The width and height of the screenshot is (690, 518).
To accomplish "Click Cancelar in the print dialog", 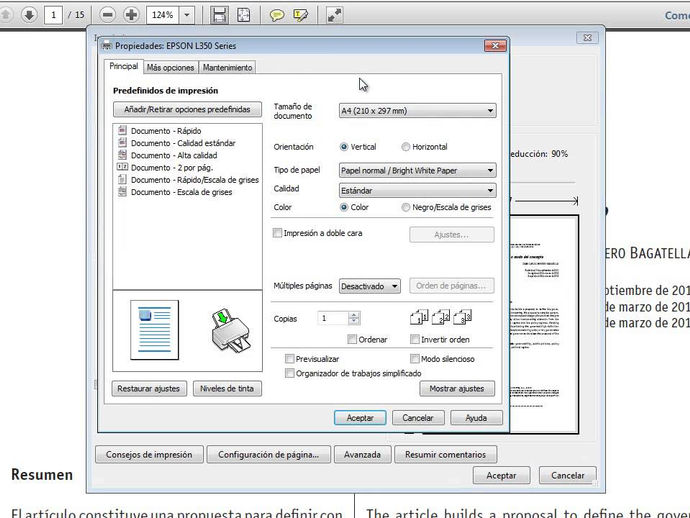I will (x=568, y=475).
